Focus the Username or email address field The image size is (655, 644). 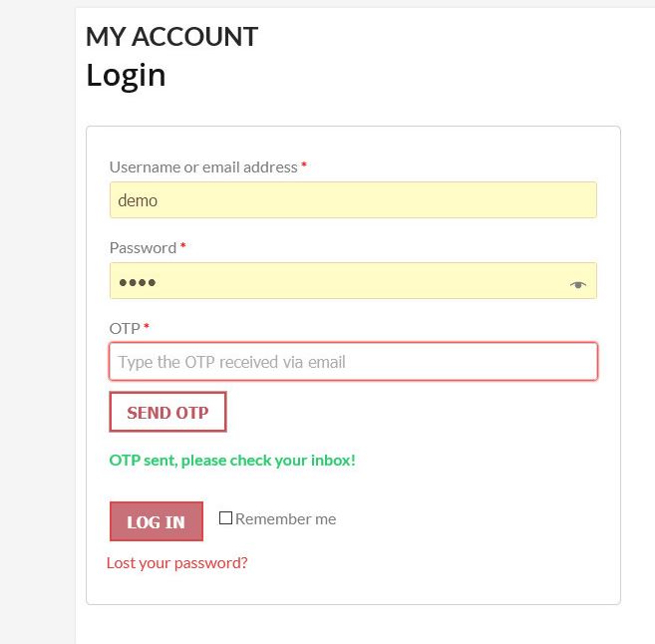[353, 200]
